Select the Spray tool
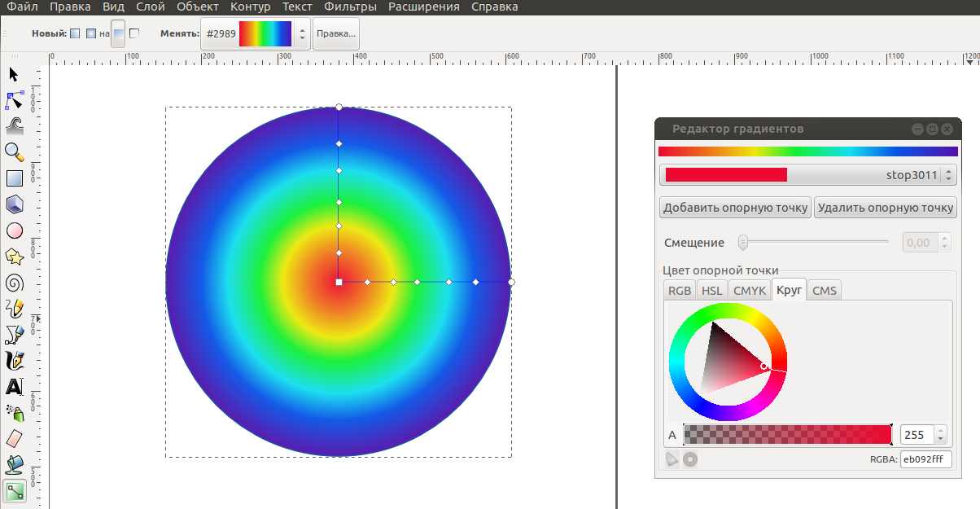Viewport: 980px width, 509px height. point(14,413)
